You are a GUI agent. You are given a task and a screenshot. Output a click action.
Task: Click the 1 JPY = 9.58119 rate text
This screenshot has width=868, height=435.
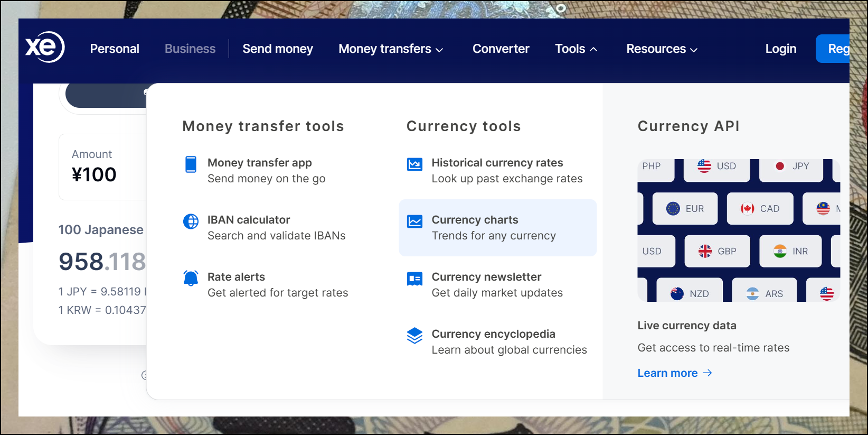click(x=102, y=292)
